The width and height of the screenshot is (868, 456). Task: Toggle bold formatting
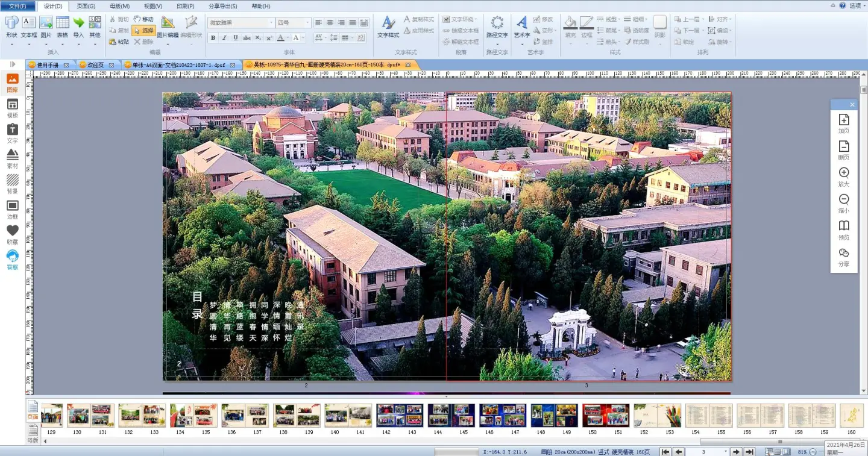coord(213,38)
